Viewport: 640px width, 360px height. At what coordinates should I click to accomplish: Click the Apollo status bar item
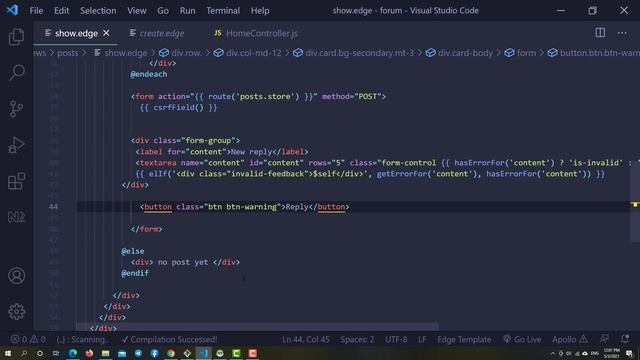[570, 340]
